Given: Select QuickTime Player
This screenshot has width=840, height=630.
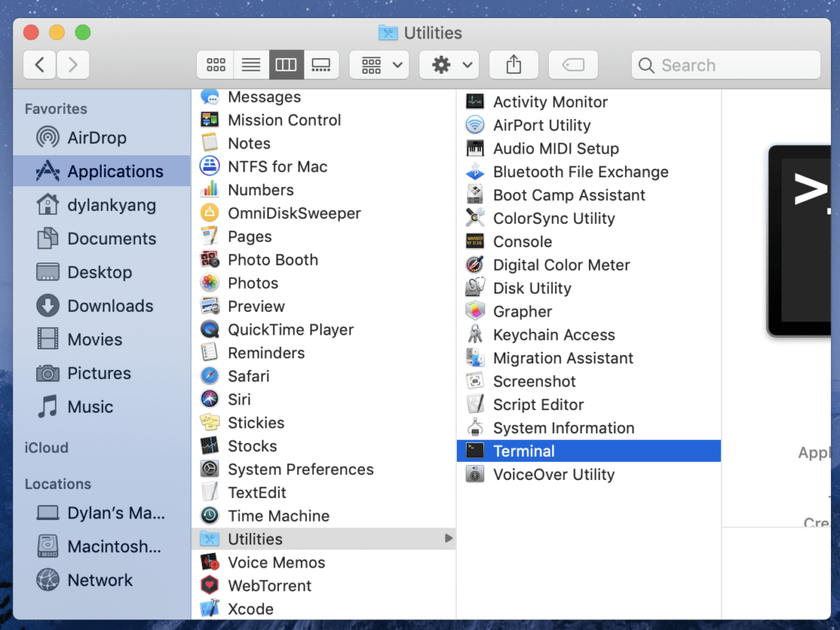Looking at the screenshot, I should [x=323, y=330].
